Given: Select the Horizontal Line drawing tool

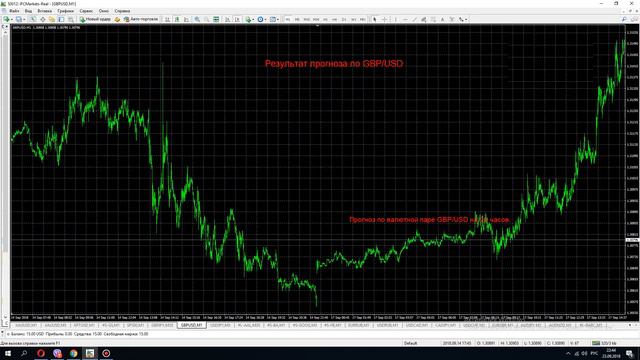Looking at the screenshot, I should point(405,19).
